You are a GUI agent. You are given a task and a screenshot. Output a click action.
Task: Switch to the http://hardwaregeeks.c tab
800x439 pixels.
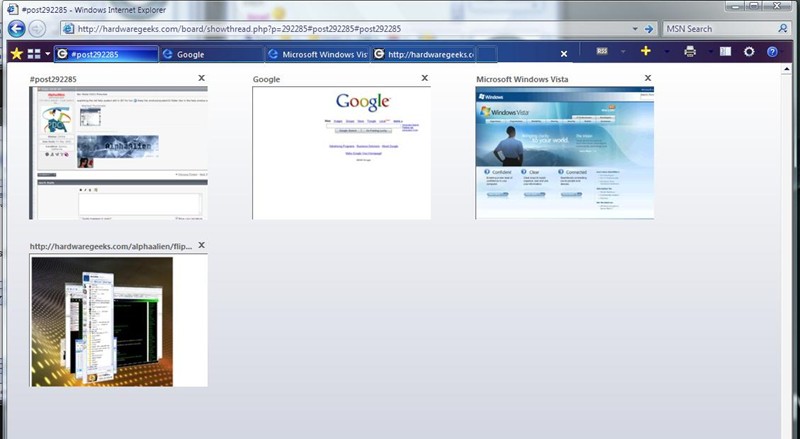(422, 54)
